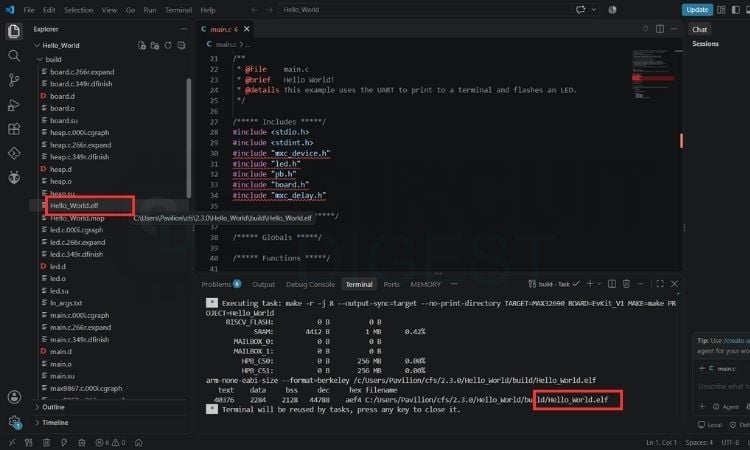Expand the Timeline section
The image size is (750, 450).
click(55, 423)
